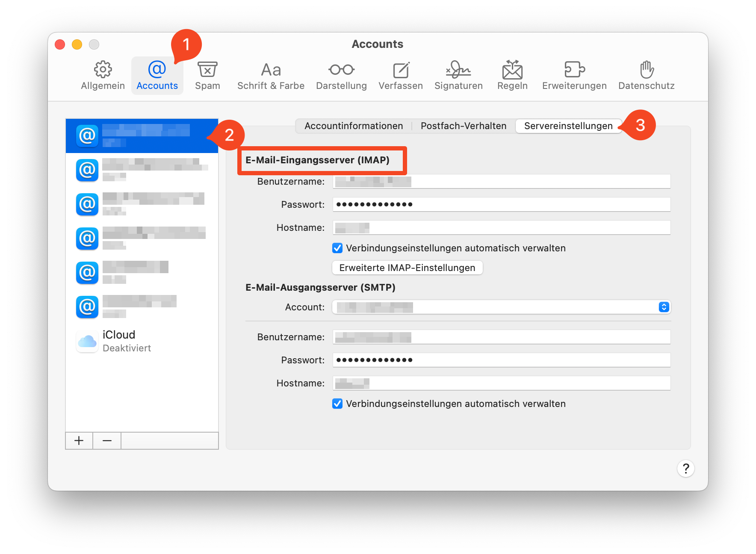
Task: Open the Verfassen preferences
Action: pos(401,76)
